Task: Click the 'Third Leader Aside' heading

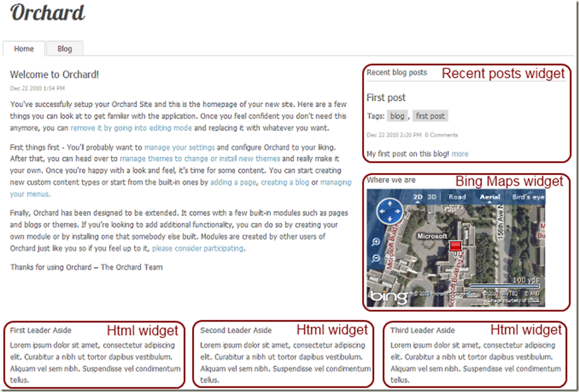Action: 423,330
